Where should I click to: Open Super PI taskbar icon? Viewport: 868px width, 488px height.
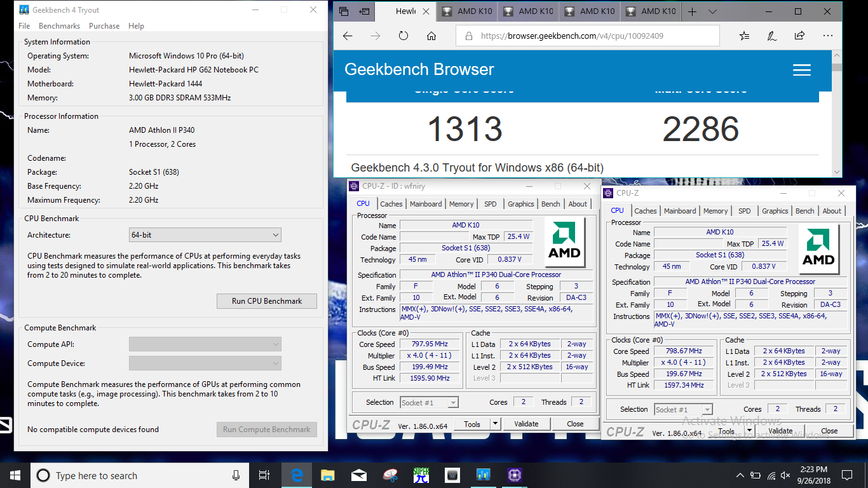421,475
